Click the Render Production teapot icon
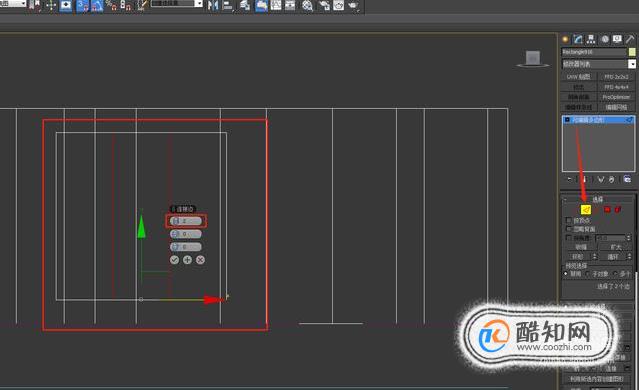 point(353,5)
